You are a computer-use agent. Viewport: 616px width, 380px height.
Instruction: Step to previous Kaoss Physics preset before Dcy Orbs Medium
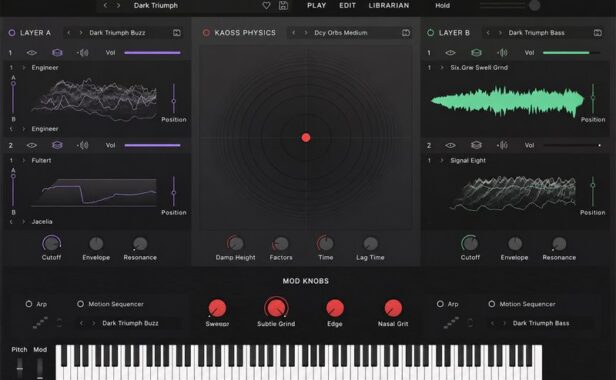(x=293, y=33)
